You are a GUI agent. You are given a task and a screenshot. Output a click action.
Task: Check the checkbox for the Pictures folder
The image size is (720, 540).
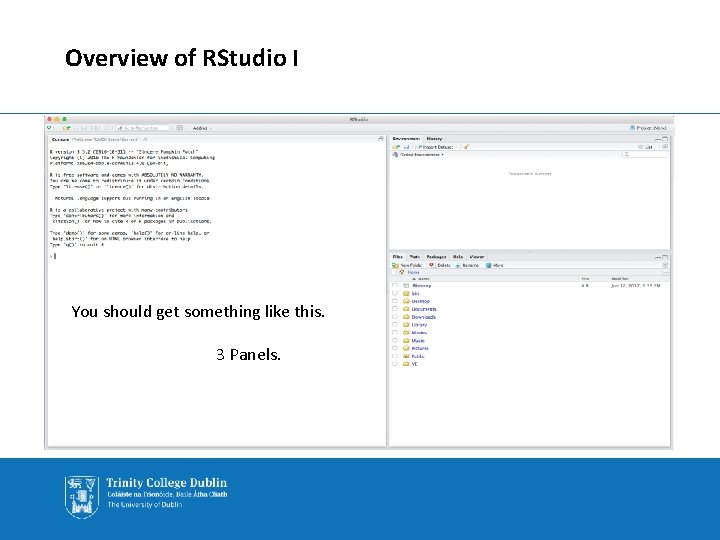(394, 349)
